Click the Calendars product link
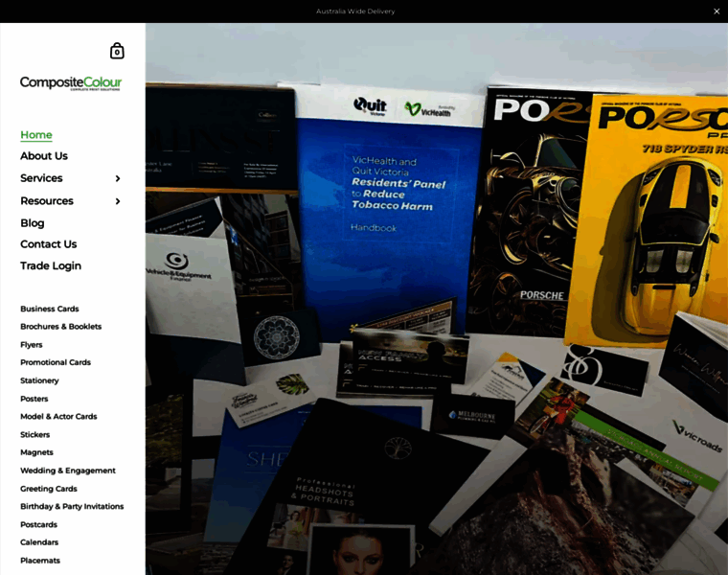Image resolution: width=728 pixels, height=575 pixels. (39, 542)
